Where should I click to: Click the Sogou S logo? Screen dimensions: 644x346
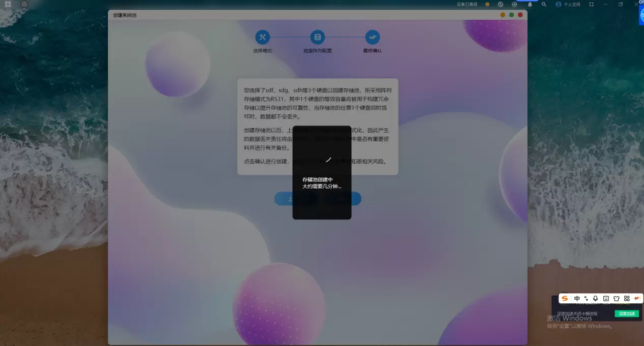click(x=565, y=298)
